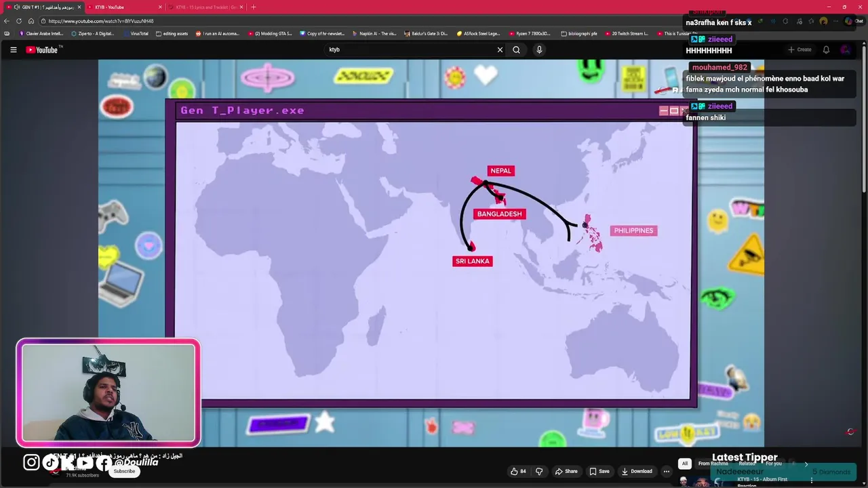
Task: Open the 'Ziperto - A Digital...' bookmark
Action: tap(93, 33)
